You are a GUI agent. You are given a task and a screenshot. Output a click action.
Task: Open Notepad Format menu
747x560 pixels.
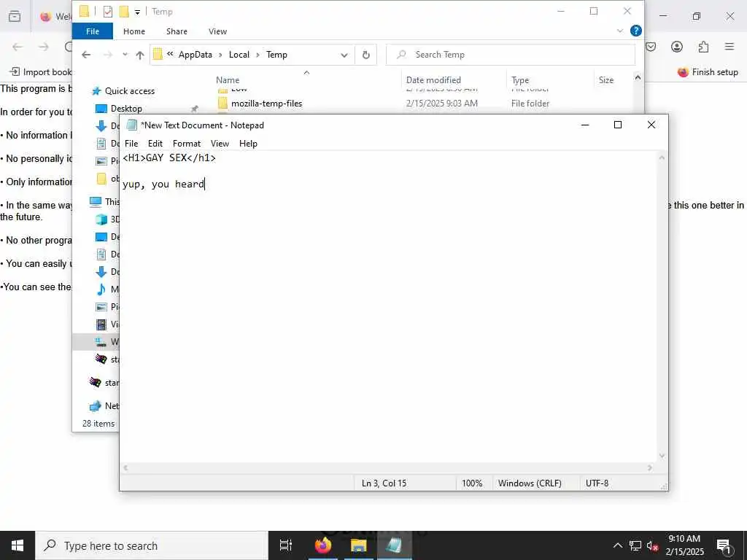[186, 144]
